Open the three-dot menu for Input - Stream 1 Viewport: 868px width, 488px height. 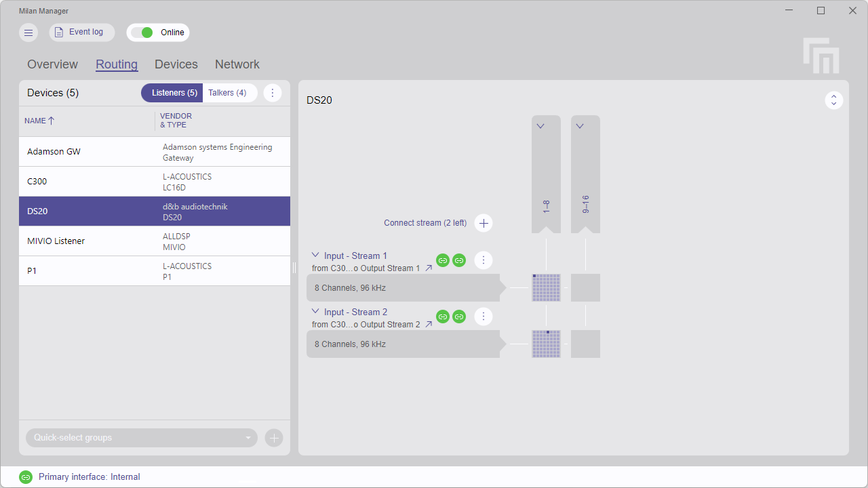click(484, 260)
